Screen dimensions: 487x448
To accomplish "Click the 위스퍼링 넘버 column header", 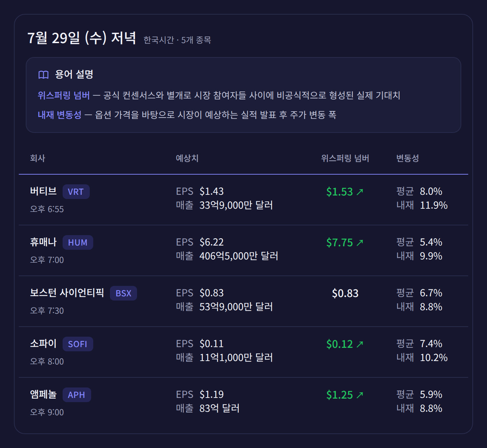I will pos(345,158).
